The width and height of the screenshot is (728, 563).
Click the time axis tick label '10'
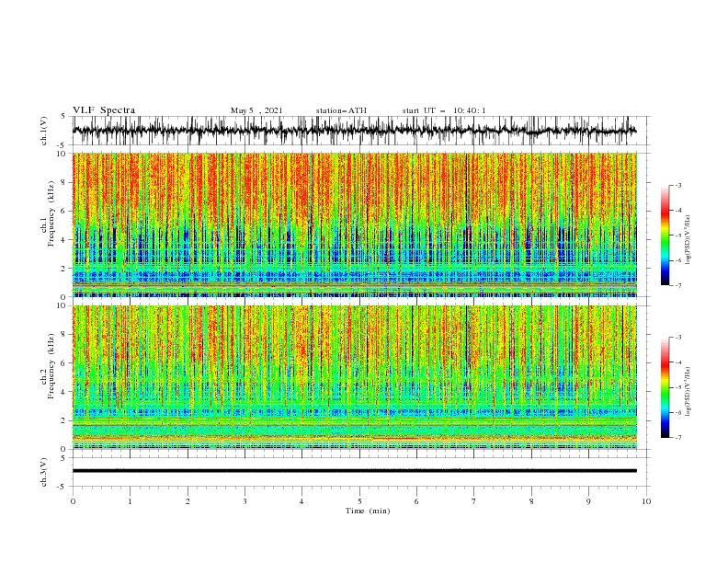pos(646,501)
